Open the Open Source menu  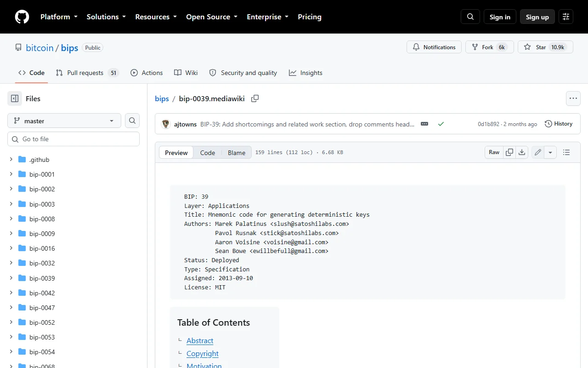[x=212, y=17]
